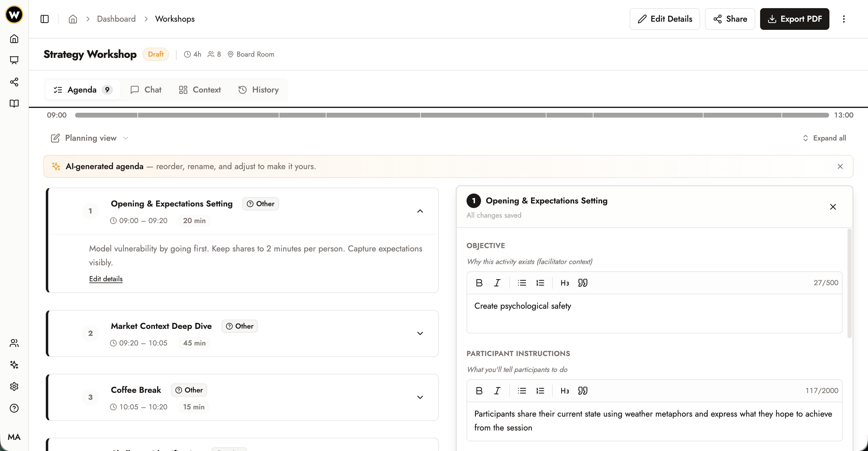Click the home breadcrumb icon
This screenshot has width=868, height=451.
73,19
